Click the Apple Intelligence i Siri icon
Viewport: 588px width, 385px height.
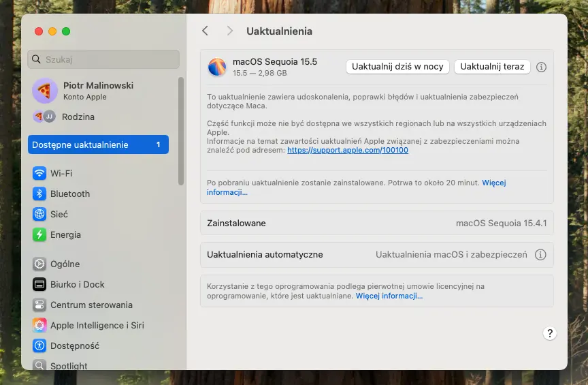click(39, 325)
